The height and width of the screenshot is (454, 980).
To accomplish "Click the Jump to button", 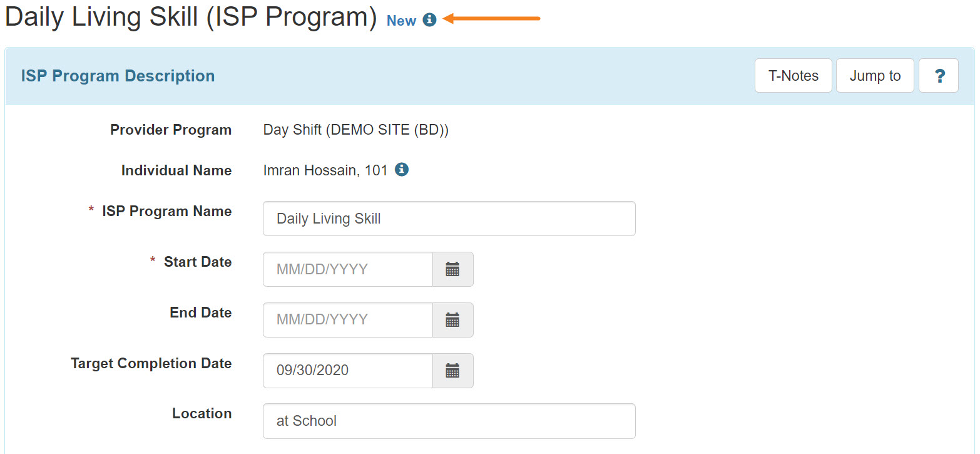I will click(x=874, y=75).
